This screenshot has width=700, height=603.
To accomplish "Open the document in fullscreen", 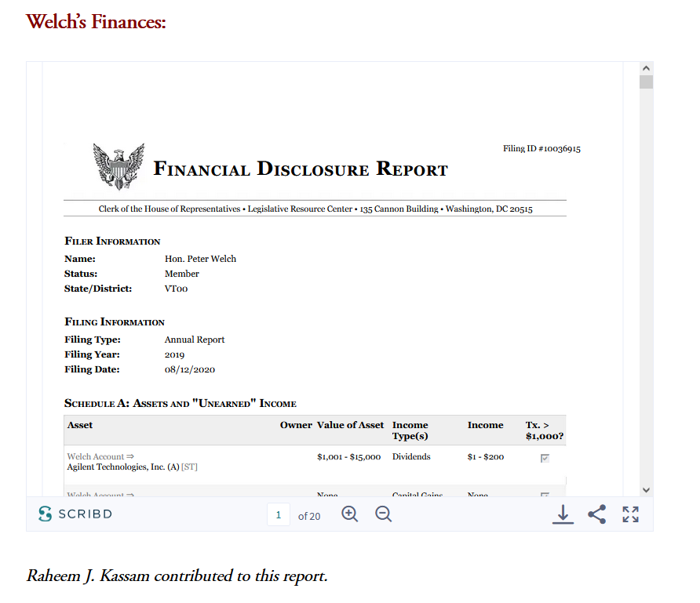I will pos(630,514).
